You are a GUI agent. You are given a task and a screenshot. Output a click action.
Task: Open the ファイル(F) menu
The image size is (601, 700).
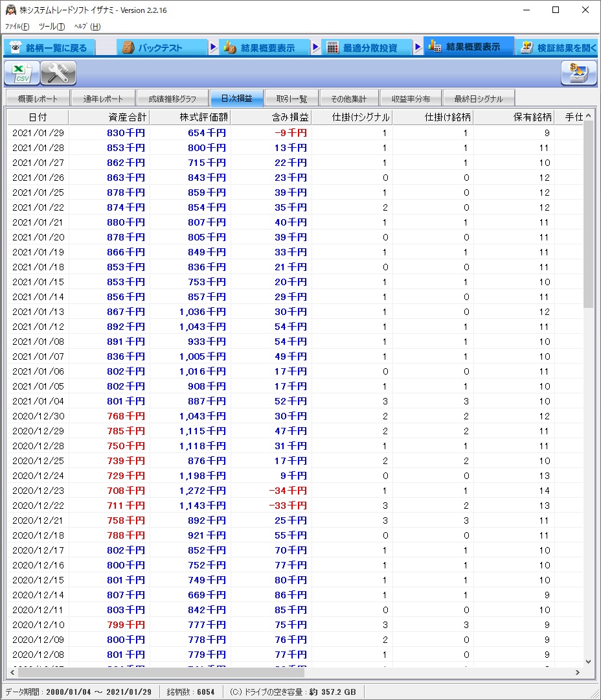pyautogui.click(x=17, y=27)
